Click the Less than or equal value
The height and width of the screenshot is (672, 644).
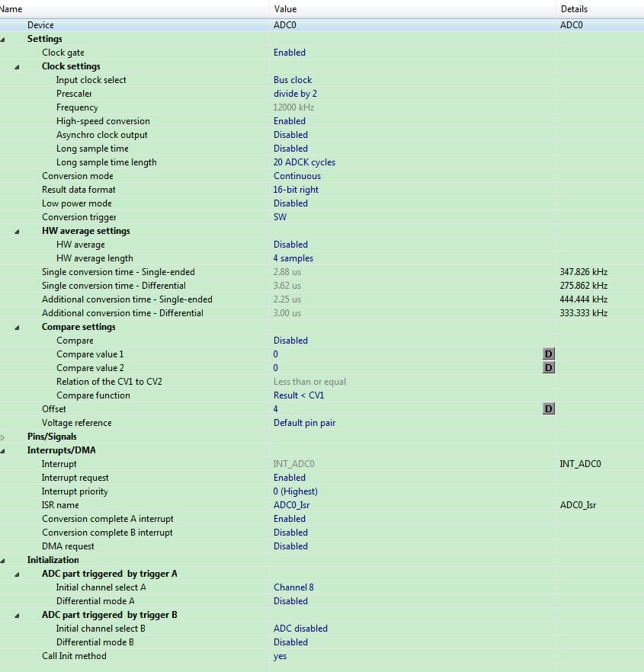click(309, 382)
